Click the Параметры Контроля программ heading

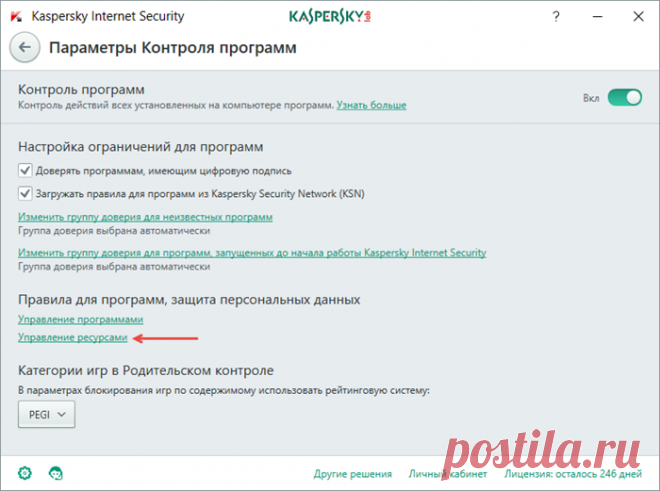[x=173, y=48]
